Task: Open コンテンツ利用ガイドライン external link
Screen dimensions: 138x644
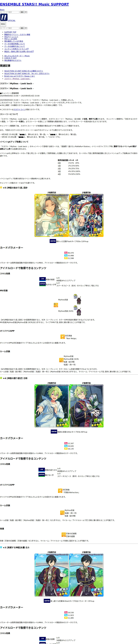Action: coord(16,49)
